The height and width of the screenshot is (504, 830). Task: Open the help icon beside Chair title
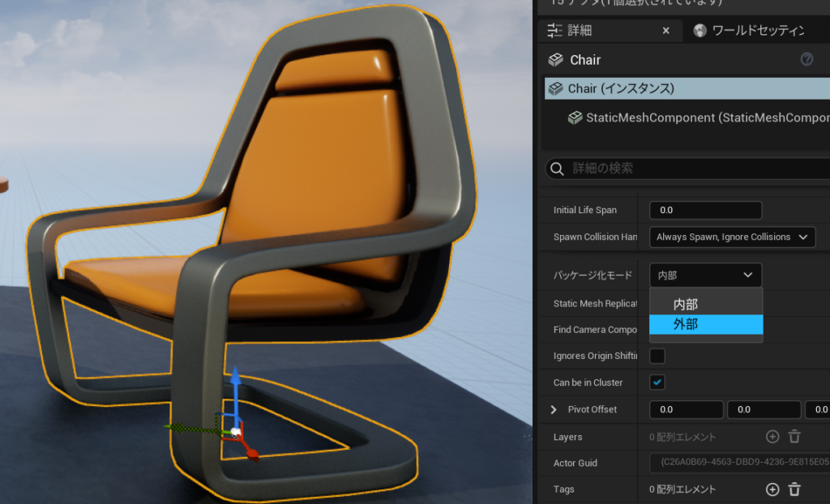[x=806, y=59]
